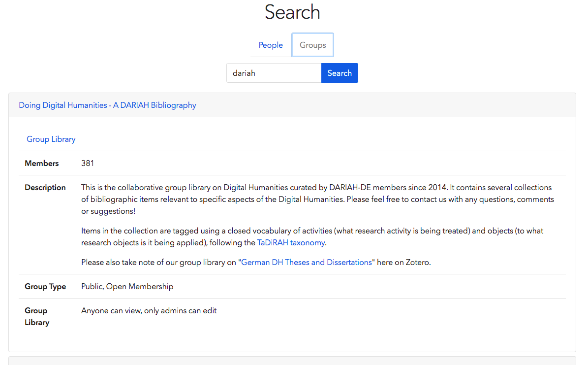The width and height of the screenshot is (588, 365).
Task: Open Doing Digital Humanities - A DARIAH Bibliography
Action: click(x=107, y=105)
